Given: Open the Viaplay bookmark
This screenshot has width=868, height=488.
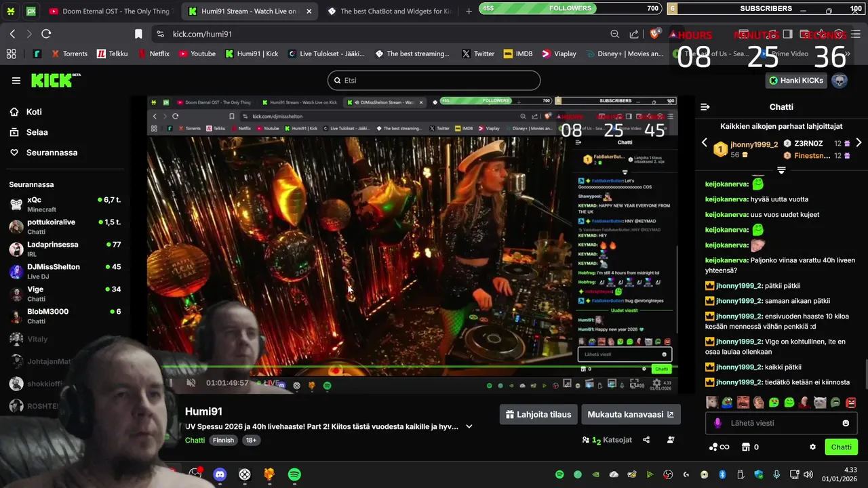Looking at the screenshot, I should 559,54.
